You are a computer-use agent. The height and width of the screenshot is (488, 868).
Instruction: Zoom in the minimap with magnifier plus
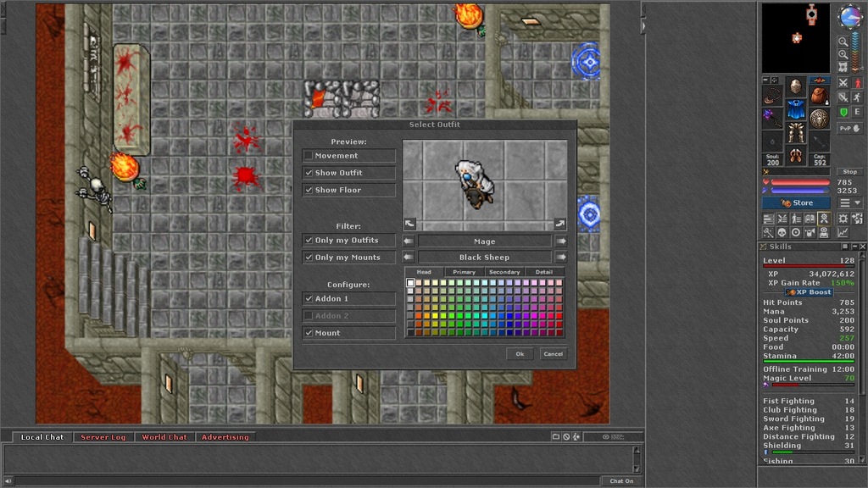[x=843, y=54]
